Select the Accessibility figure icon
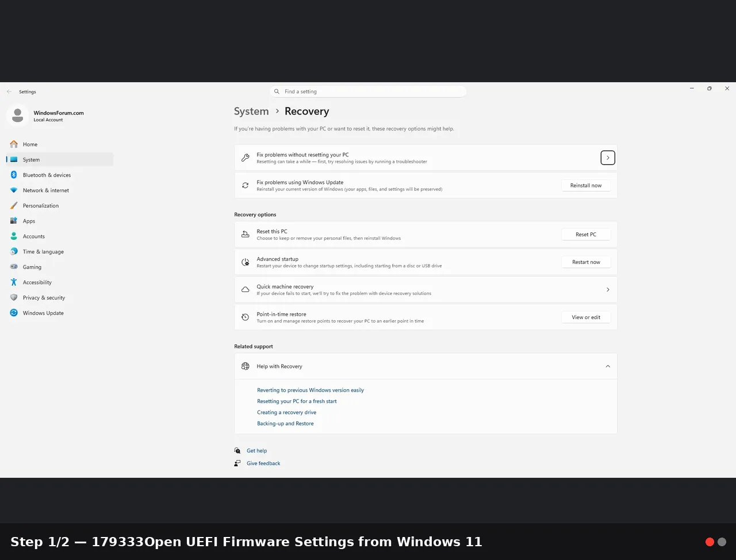Image resolution: width=736 pixels, height=560 pixels. click(14, 282)
